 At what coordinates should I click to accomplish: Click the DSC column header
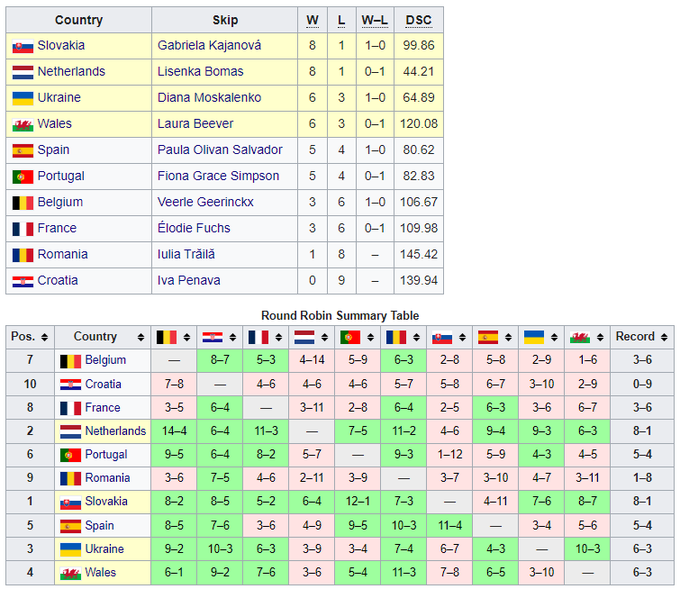[x=419, y=20]
